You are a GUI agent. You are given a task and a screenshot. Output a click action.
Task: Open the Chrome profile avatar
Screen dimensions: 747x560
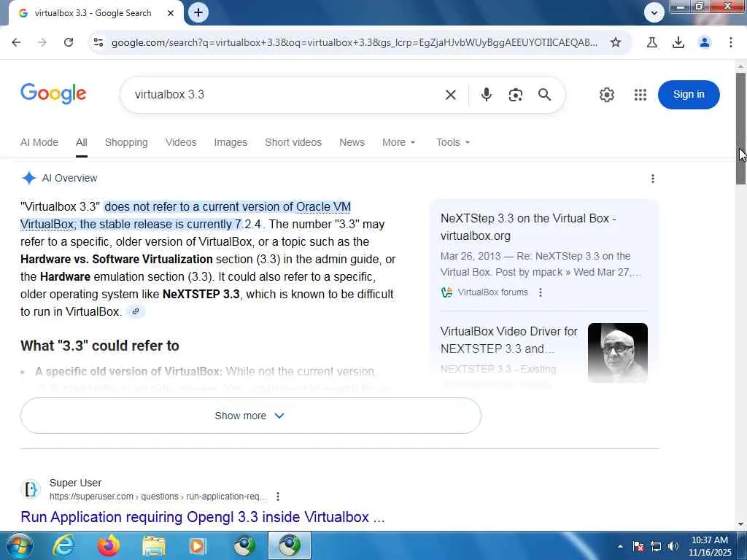click(x=705, y=42)
